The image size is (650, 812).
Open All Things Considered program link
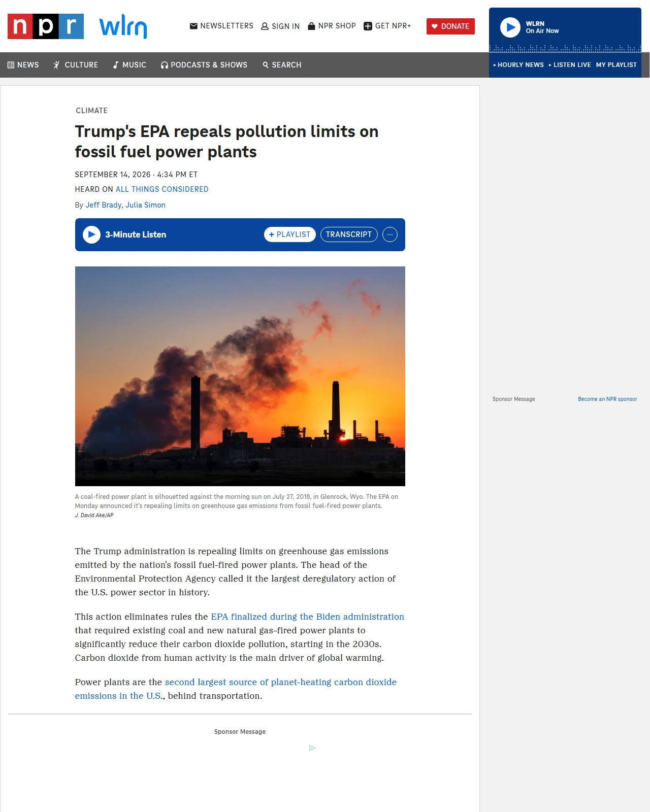click(x=162, y=189)
